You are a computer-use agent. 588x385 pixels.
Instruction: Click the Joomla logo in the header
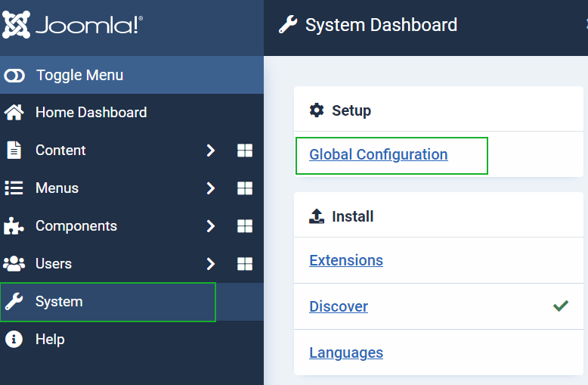point(73,24)
